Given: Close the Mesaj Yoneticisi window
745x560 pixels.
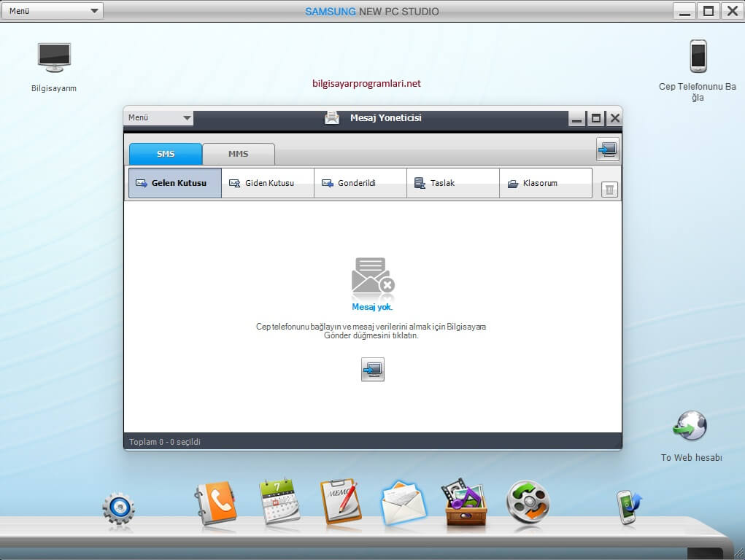Looking at the screenshot, I should (614, 118).
